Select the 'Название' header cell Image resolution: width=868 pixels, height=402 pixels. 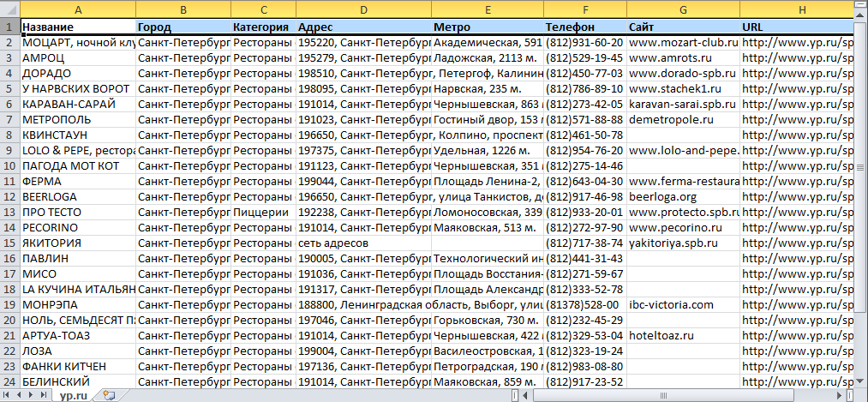pyautogui.click(x=78, y=27)
